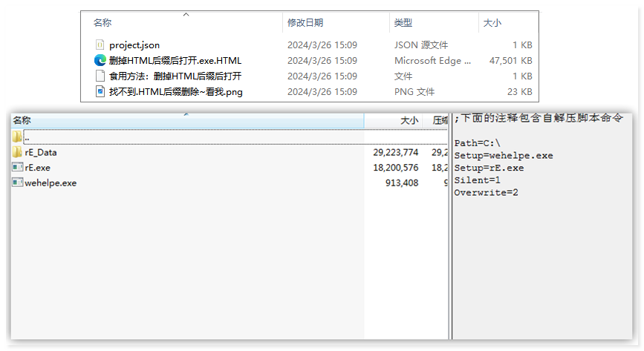Select file name project.json
This screenshot has width=644, height=351.
[134, 45]
